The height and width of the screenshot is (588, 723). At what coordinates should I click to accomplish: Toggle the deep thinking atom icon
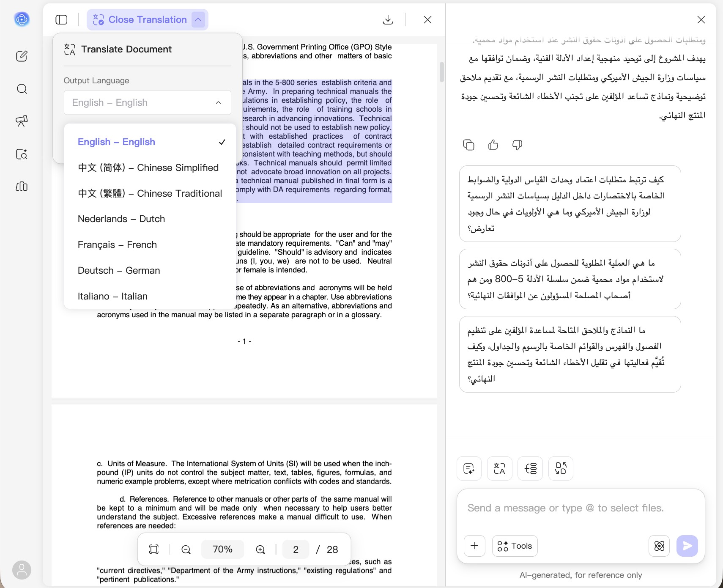[659, 546]
